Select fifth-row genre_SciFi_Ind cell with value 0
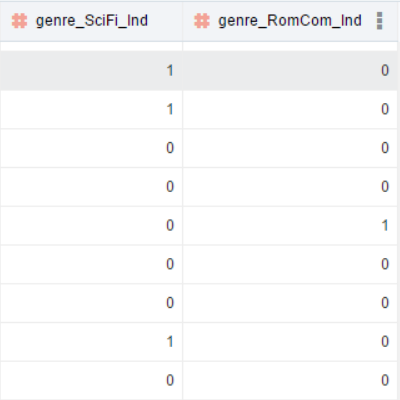 [x=91, y=225]
